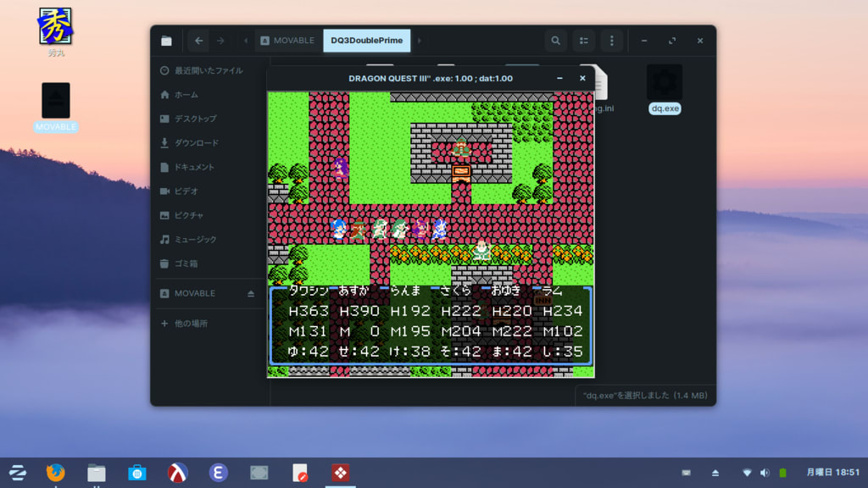Click party member name らんま
868x488 pixels.
point(406,291)
